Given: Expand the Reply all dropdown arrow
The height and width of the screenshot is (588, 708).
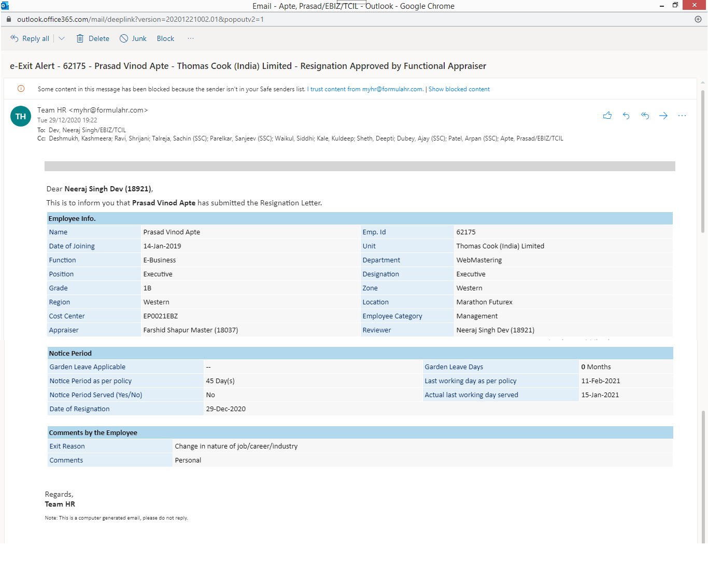Looking at the screenshot, I should [62, 38].
